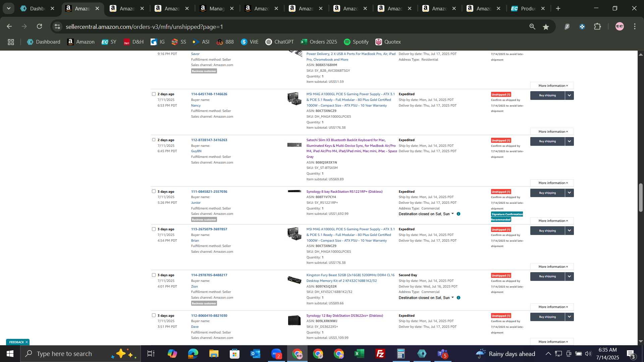644x362 pixels.
Task: Expand More information for Brian's order
Action: click(552, 267)
